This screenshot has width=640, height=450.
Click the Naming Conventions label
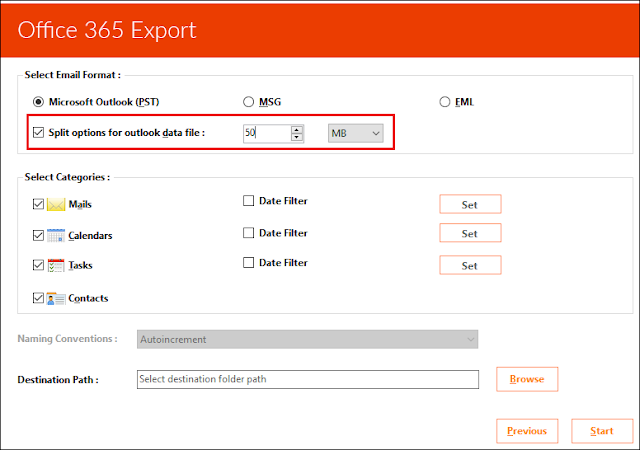click(x=67, y=339)
